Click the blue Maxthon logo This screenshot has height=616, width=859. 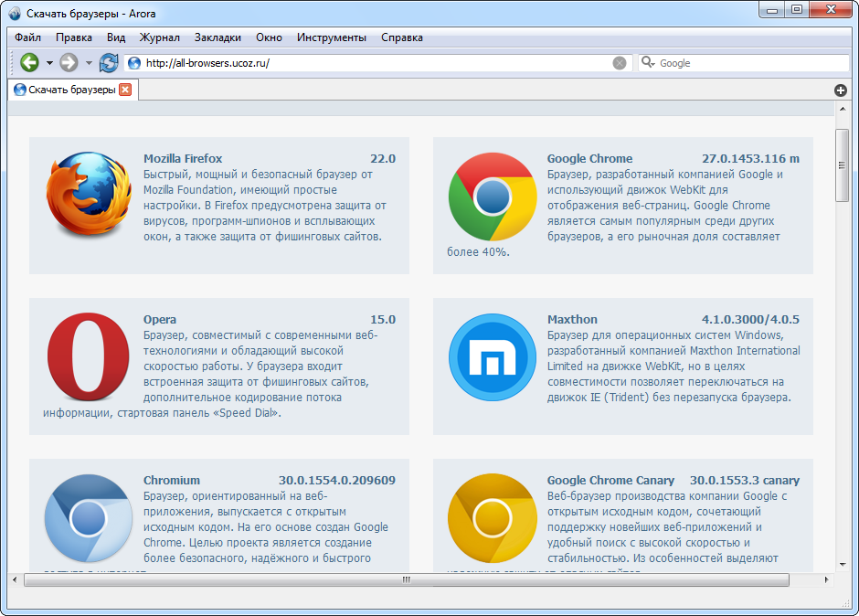(x=493, y=356)
